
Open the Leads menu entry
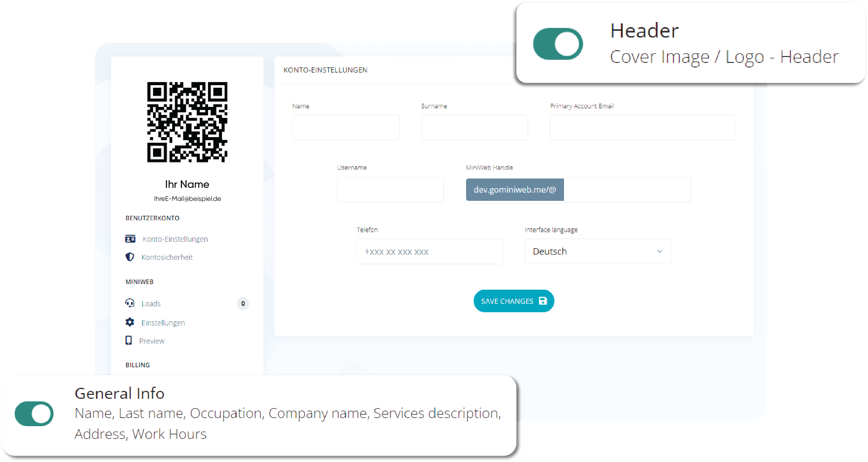coord(151,303)
